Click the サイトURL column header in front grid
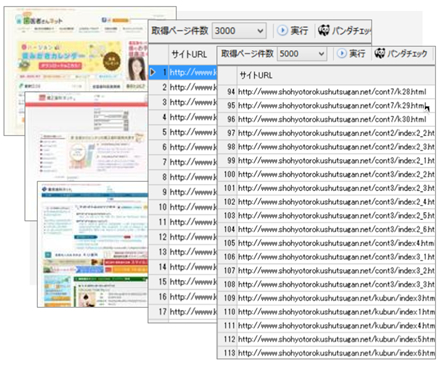Viewport: 441px width, 365px height. click(256, 76)
